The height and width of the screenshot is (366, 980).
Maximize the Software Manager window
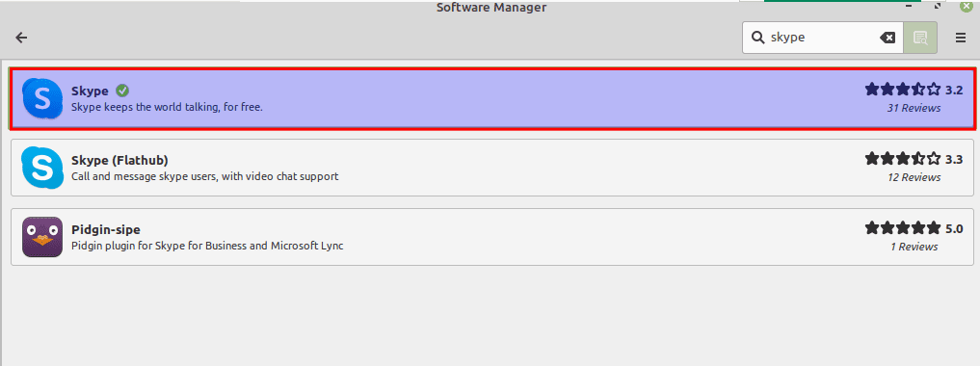tap(938, 5)
